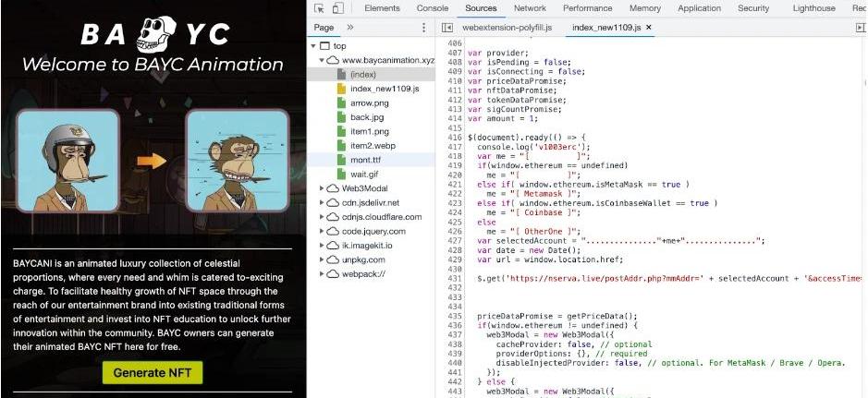Expand the unpkg.com tree node

coord(322,259)
